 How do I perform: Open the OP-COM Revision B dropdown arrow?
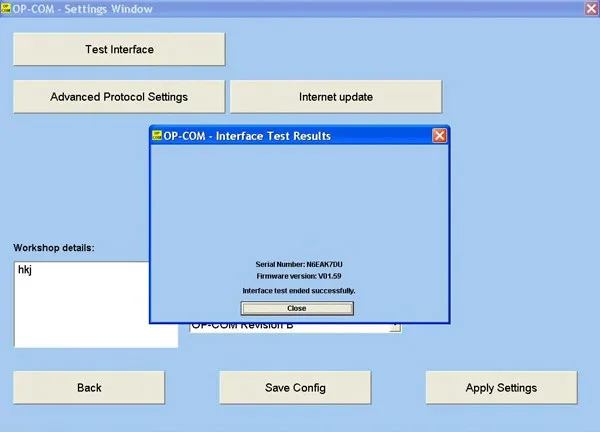[396, 328]
